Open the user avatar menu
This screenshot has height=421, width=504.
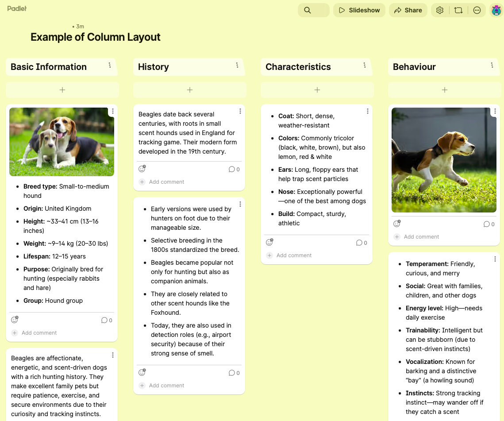(x=496, y=10)
